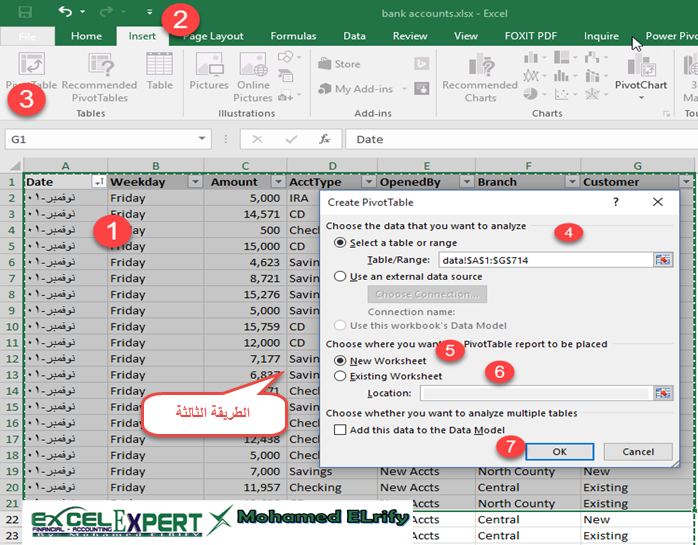Viewport: 698px width, 545px height.
Task: Switch to the View tab
Action: coord(466,36)
